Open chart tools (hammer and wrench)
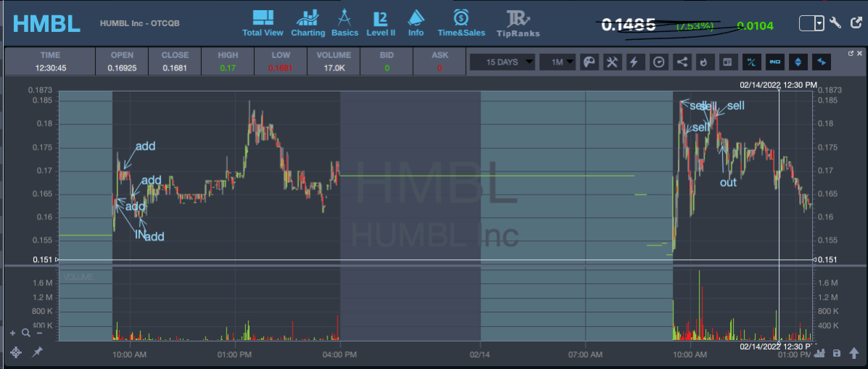 pyautogui.click(x=612, y=62)
